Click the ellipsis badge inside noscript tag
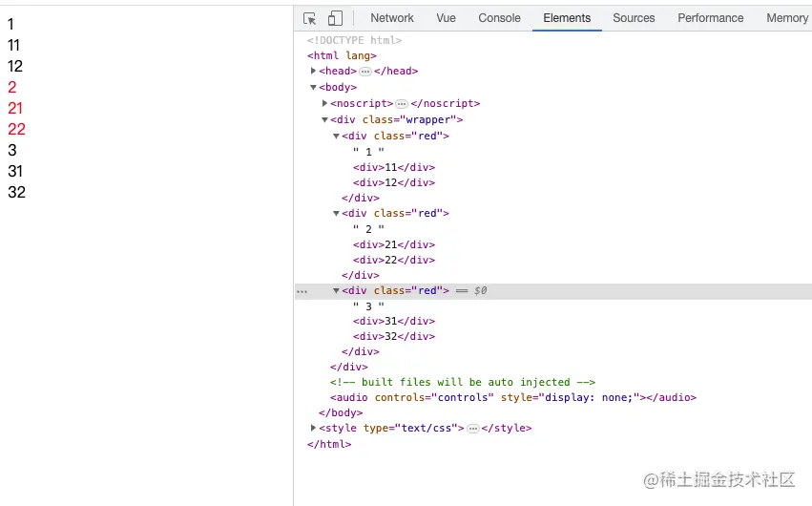Viewport: 812px width, 506px height. coord(402,104)
